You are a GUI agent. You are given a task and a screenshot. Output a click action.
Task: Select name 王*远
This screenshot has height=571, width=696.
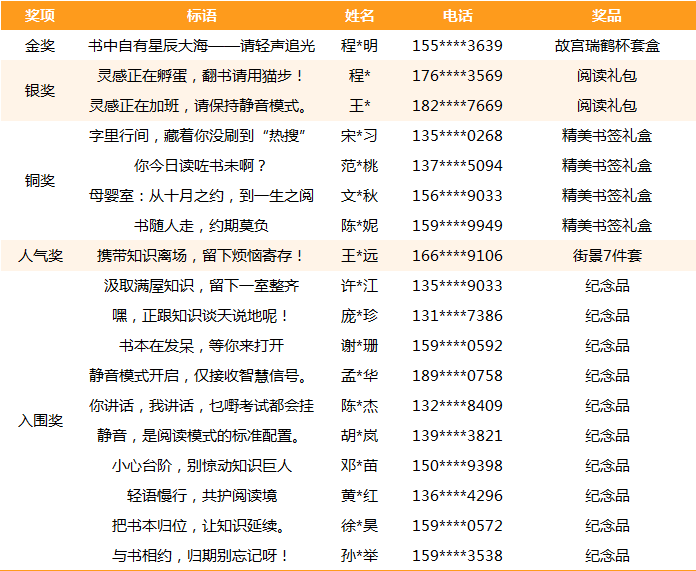(x=359, y=256)
